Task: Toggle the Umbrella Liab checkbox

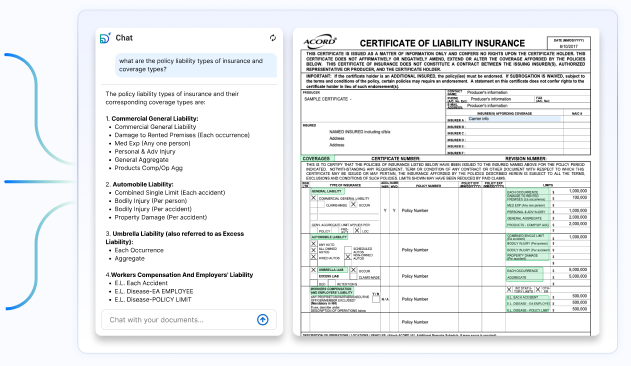Action: tap(313, 270)
